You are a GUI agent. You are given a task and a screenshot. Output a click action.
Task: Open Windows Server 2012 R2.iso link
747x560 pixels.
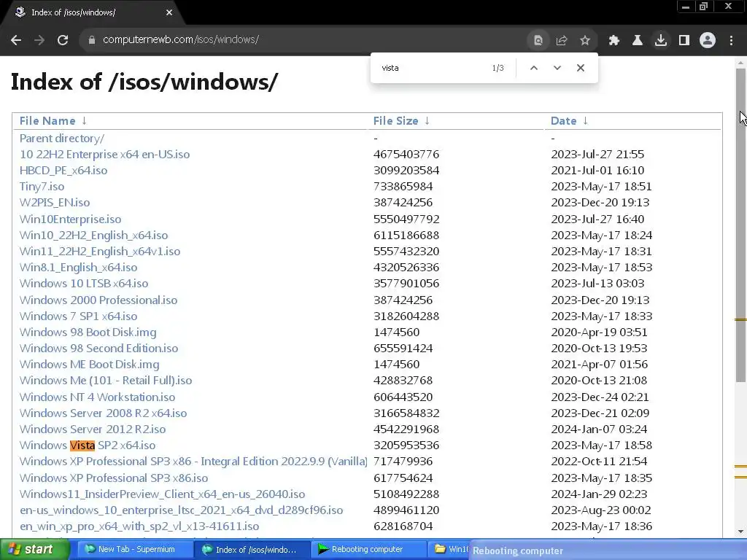(x=93, y=429)
